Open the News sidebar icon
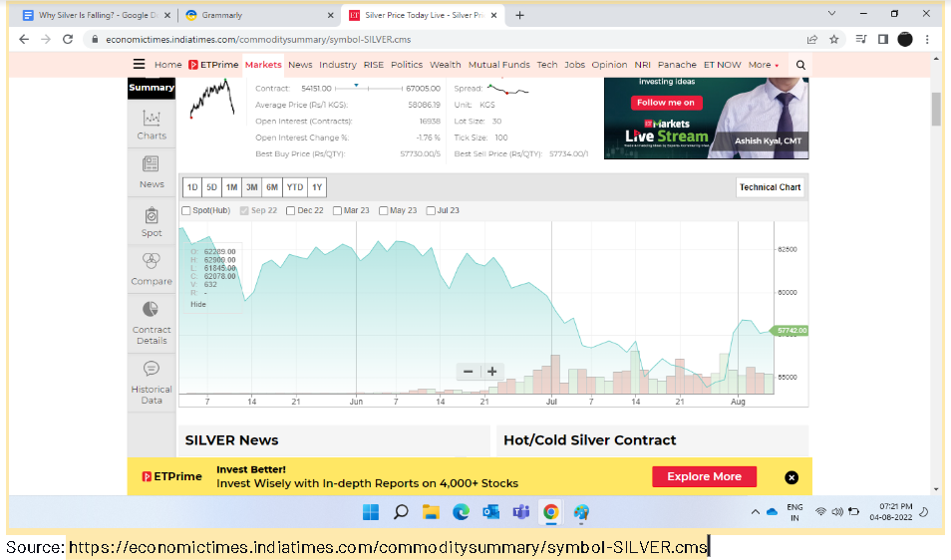The width and height of the screenshot is (951, 560). [x=152, y=164]
